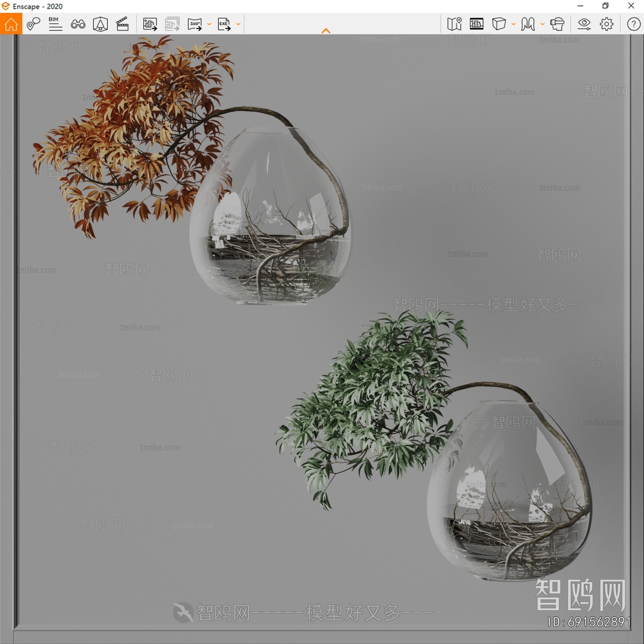The image size is (644, 644).
Task: Click the 360° panorama export icon
Action: [x=195, y=24]
